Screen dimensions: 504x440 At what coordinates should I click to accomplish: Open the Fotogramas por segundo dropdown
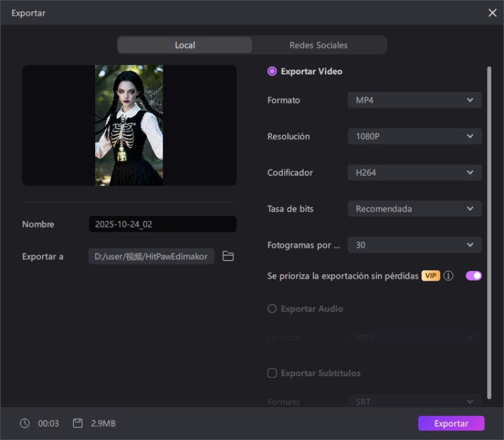414,245
